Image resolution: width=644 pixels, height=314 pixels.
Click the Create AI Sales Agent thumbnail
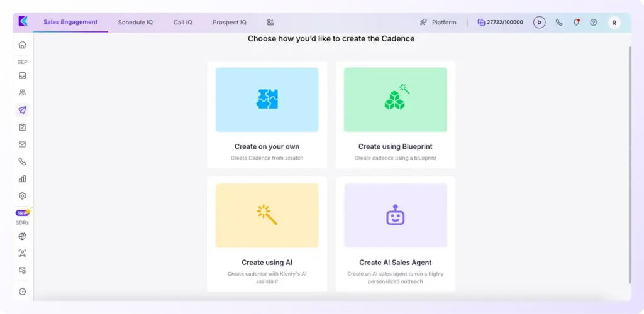(x=395, y=215)
